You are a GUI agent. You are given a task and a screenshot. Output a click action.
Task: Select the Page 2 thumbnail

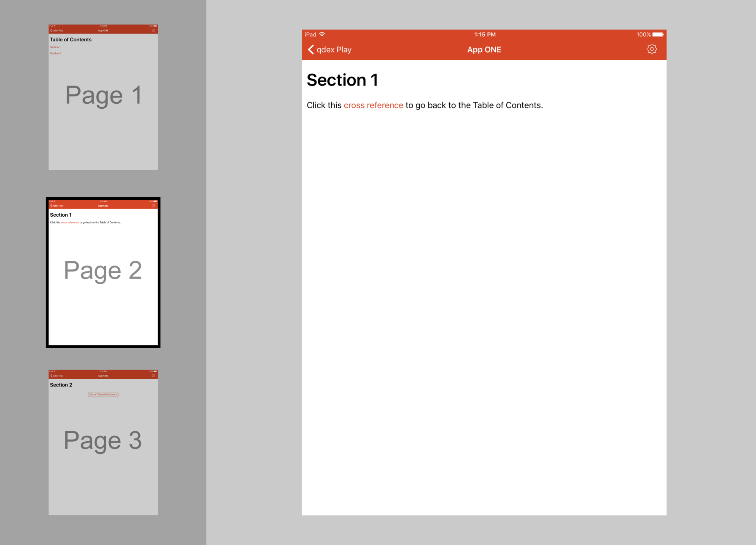[x=103, y=272]
